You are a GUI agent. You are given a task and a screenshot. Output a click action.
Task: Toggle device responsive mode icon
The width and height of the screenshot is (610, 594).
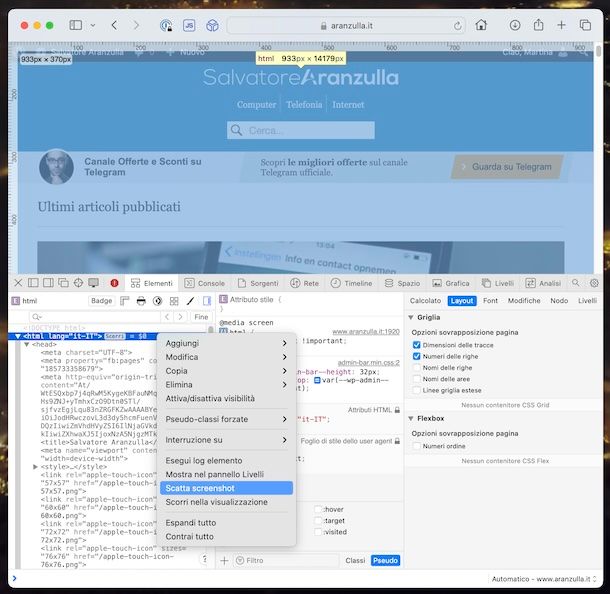[93, 283]
